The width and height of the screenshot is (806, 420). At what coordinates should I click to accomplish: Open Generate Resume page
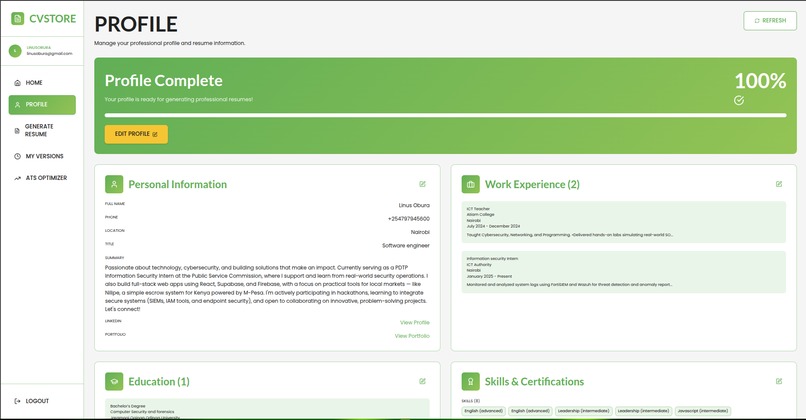42,130
